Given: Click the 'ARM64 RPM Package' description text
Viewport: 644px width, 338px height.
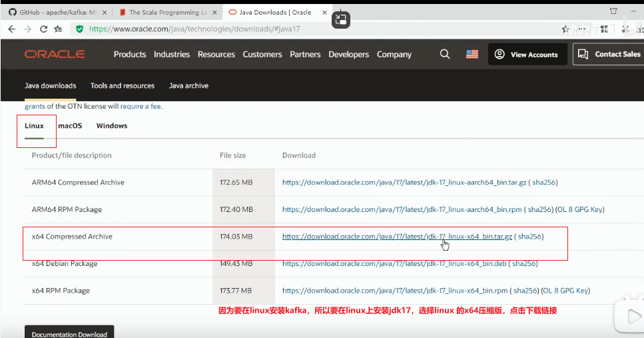Looking at the screenshot, I should pos(67,209).
